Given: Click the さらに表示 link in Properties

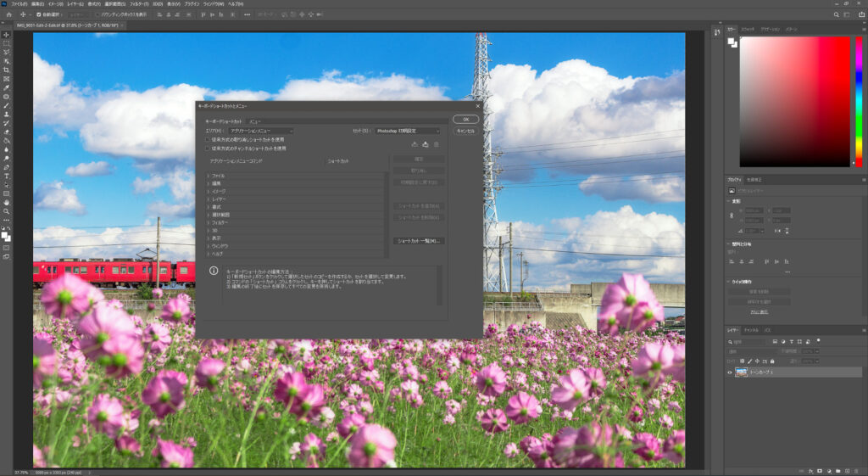Looking at the screenshot, I should coord(759,312).
